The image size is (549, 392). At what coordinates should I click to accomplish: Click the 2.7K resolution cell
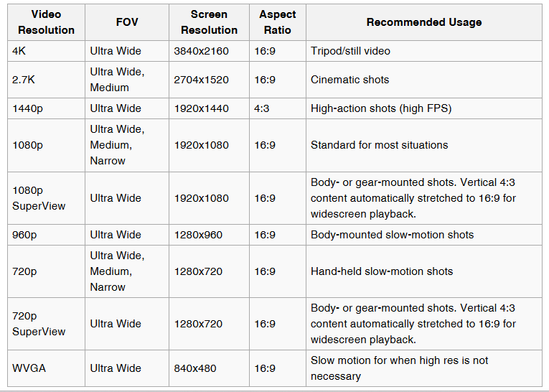pos(24,80)
